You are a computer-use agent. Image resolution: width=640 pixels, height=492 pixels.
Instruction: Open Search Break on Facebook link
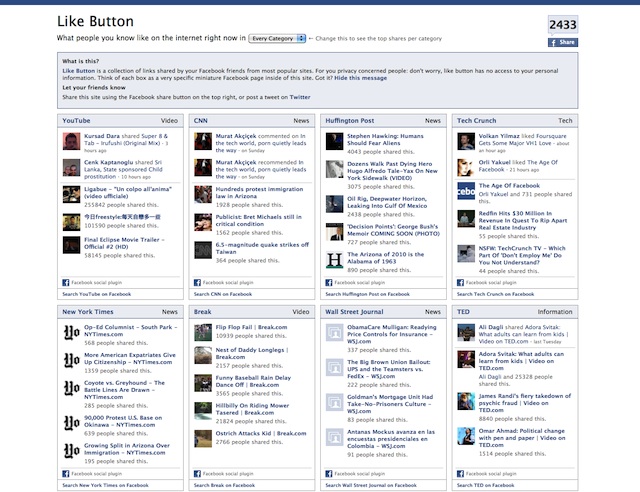[224, 485]
